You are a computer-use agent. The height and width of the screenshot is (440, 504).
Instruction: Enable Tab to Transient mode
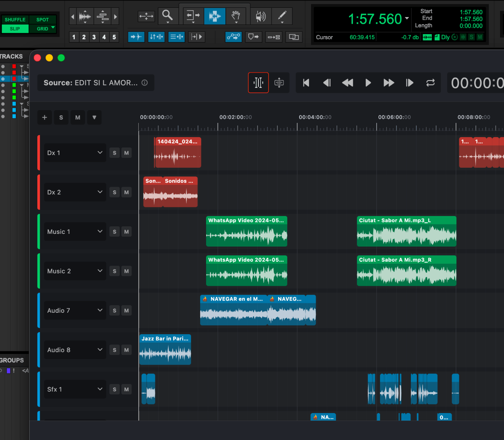pos(136,37)
